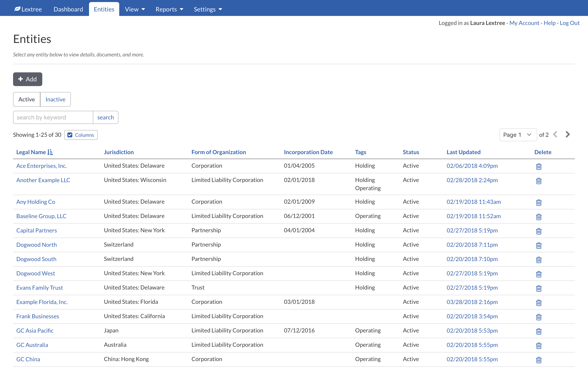The height and width of the screenshot is (368, 588).
Task: Open Capital Partners entity link
Action: click(37, 230)
